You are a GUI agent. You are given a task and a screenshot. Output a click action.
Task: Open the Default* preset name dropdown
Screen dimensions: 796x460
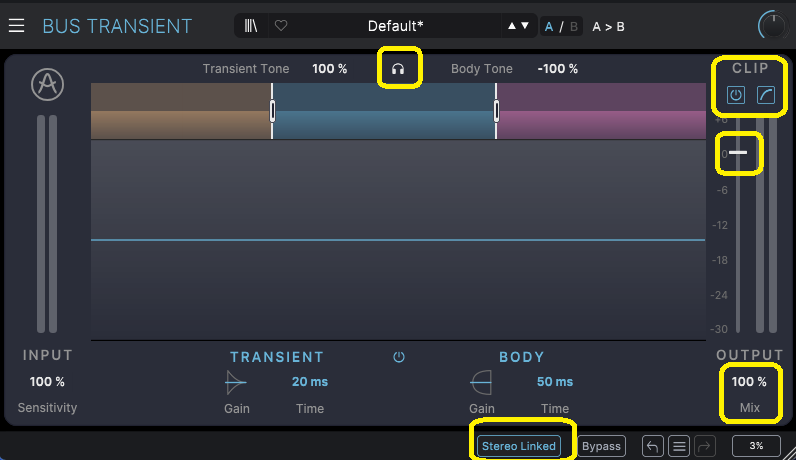(395, 26)
